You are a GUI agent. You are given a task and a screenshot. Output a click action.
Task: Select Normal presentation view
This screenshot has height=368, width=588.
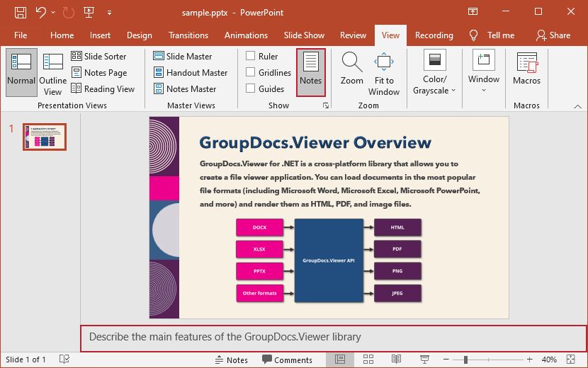(21, 72)
